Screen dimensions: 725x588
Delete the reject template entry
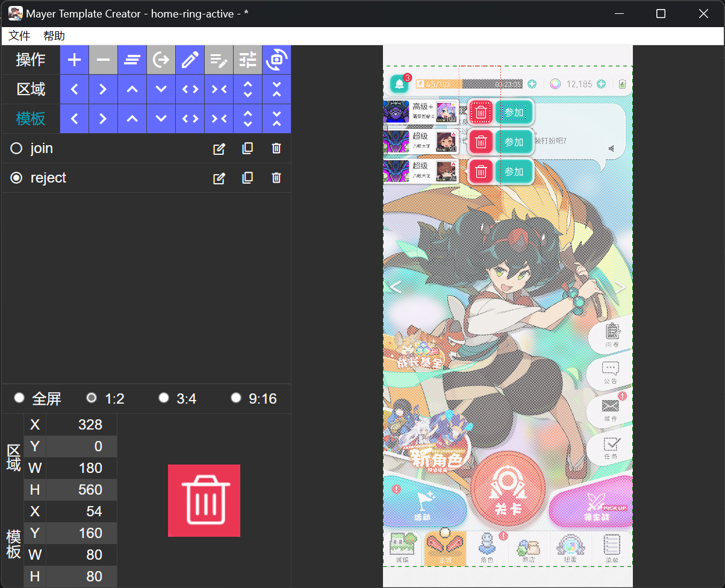coord(276,178)
